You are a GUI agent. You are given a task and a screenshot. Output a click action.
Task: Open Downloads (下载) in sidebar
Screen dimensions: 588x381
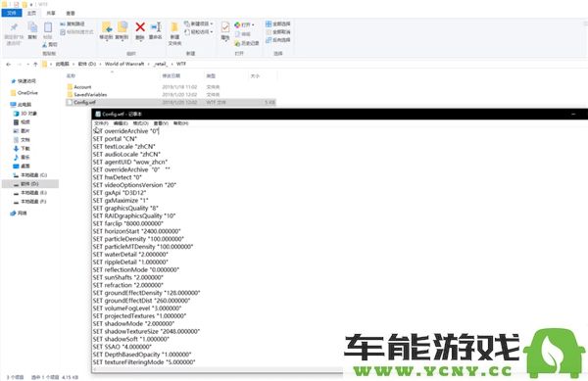(22, 148)
